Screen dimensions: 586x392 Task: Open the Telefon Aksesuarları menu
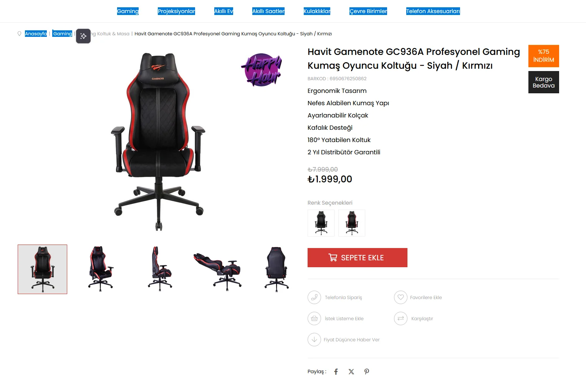[433, 11]
